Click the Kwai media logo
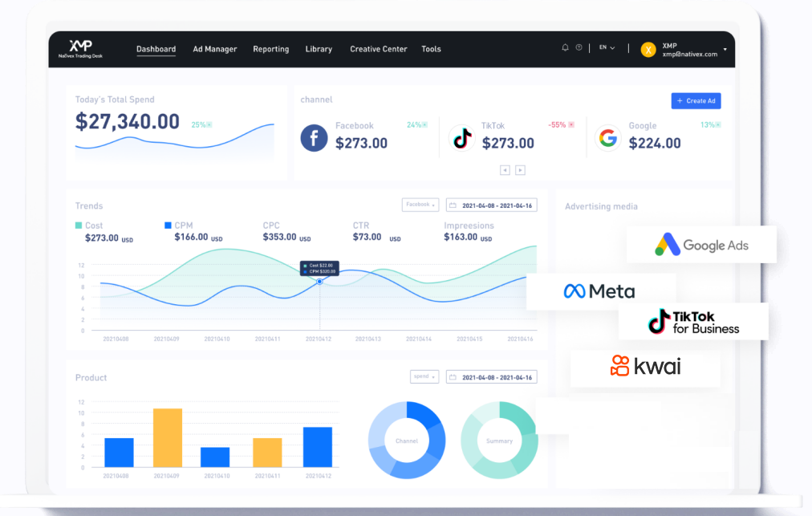 [x=645, y=366]
